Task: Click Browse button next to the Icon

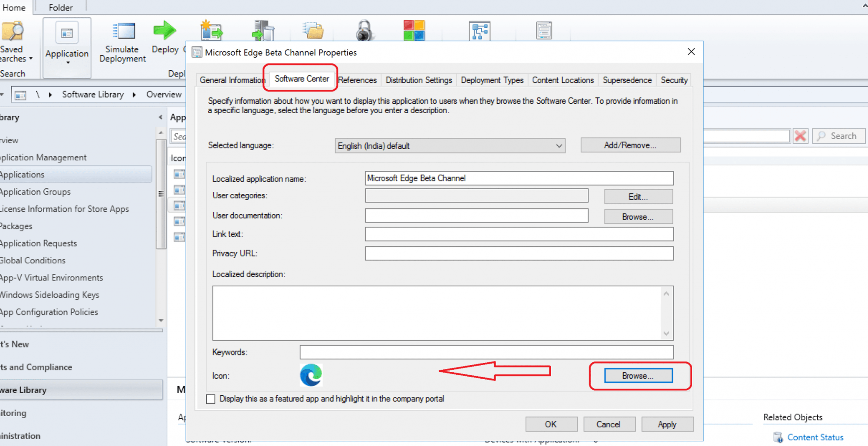Action: click(x=638, y=376)
